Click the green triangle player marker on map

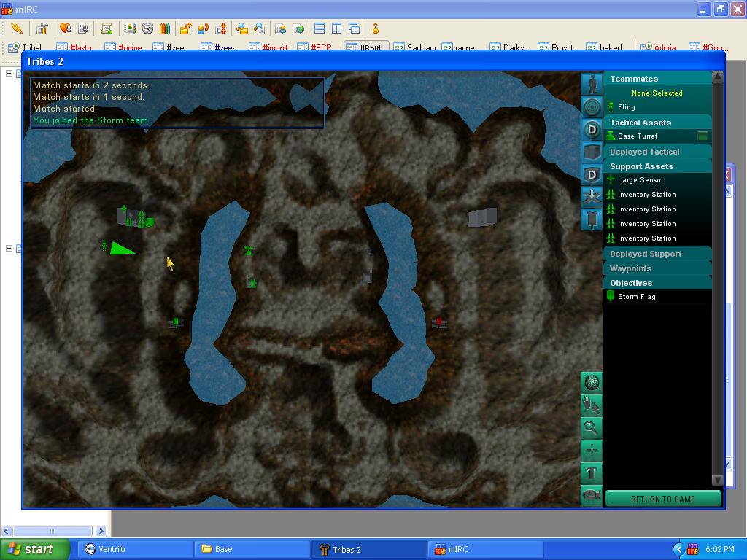[121, 249]
